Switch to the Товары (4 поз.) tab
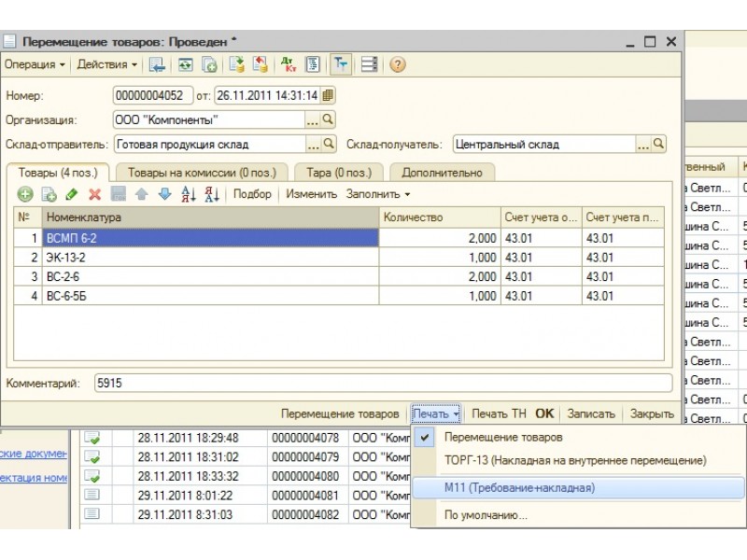 pos(58,173)
